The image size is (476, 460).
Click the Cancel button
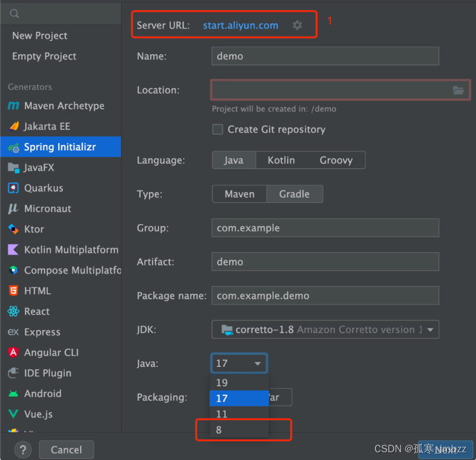click(66, 450)
